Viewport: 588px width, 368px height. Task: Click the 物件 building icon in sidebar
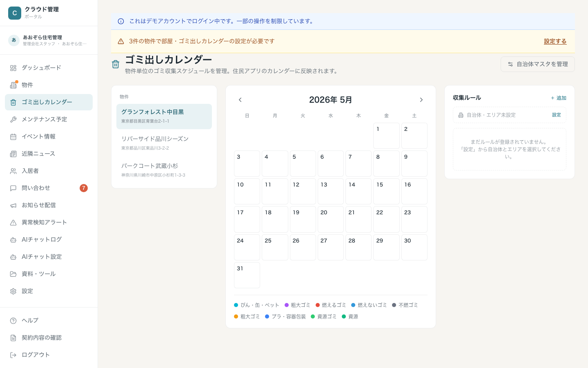coord(13,85)
